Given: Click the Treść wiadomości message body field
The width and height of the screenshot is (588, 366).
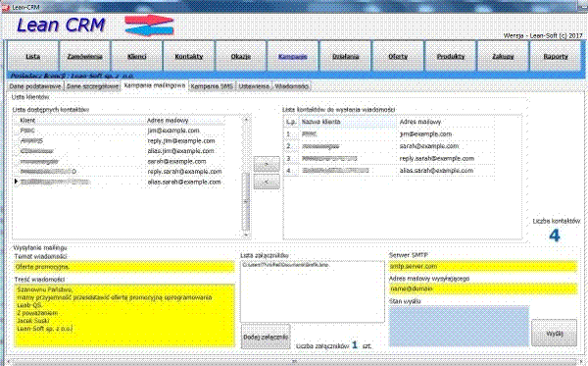Looking at the screenshot, I should (x=124, y=315).
